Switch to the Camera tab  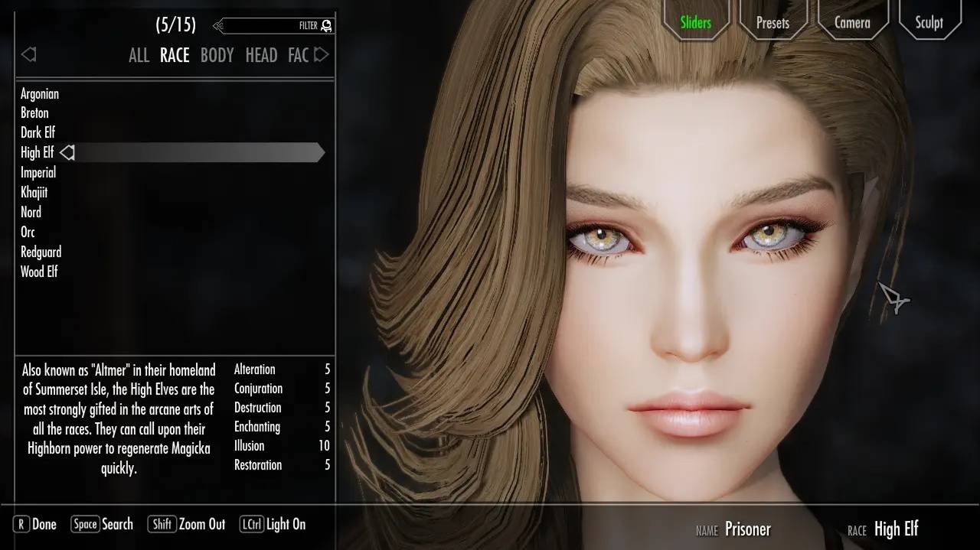(x=852, y=22)
